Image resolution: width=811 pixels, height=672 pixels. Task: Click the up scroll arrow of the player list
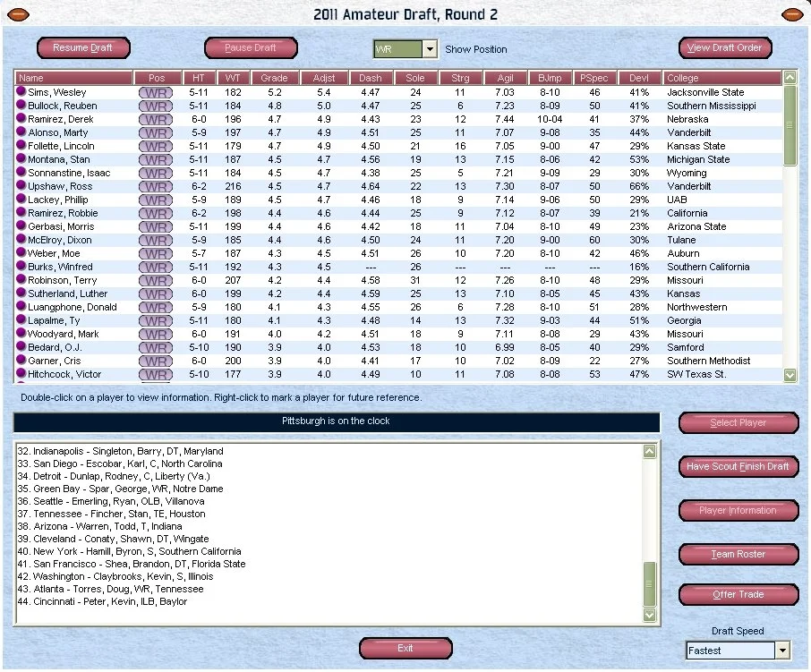[x=790, y=78]
